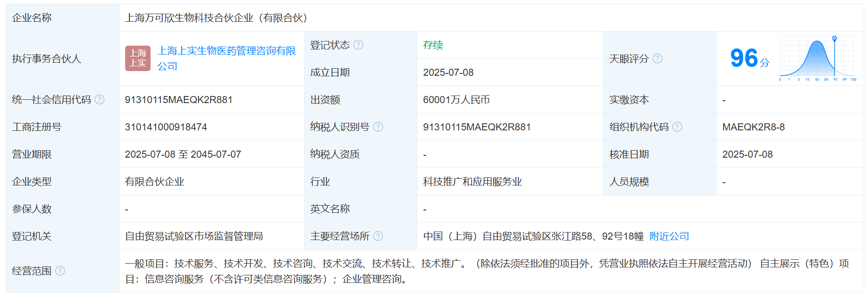
Task: Click the 组织机构代码 label text
Action: tap(639, 127)
